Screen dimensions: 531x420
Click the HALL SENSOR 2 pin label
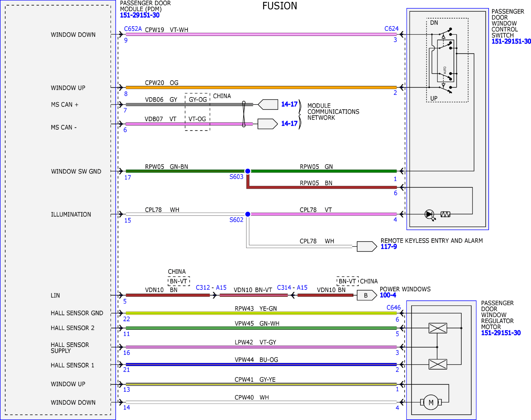[x=73, y=328]
